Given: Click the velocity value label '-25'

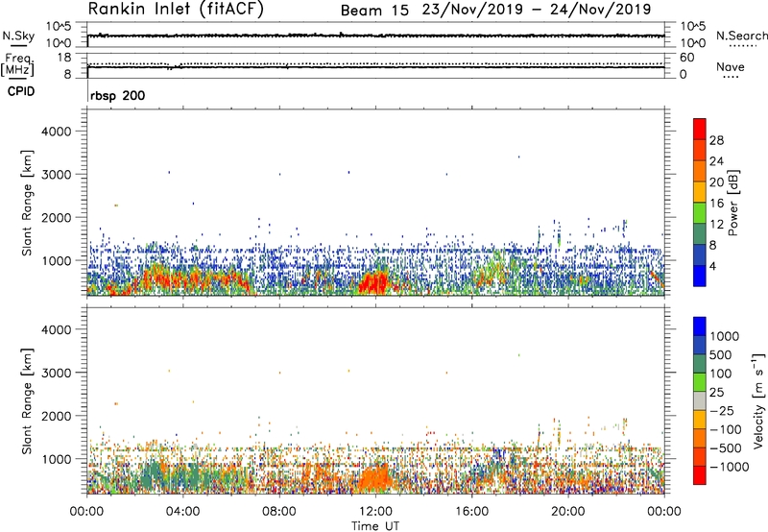Looking at the screenshot, I should [722, 411].
